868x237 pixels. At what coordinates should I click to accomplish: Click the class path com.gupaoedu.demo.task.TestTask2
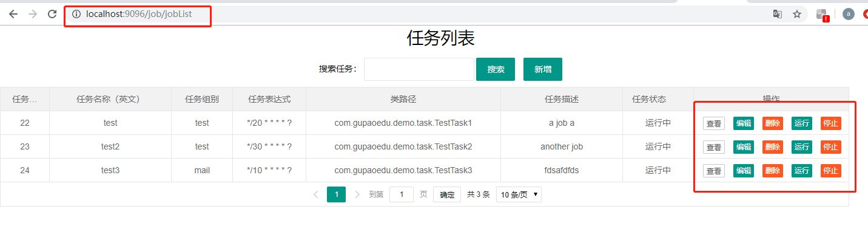(x=403, y=146)
